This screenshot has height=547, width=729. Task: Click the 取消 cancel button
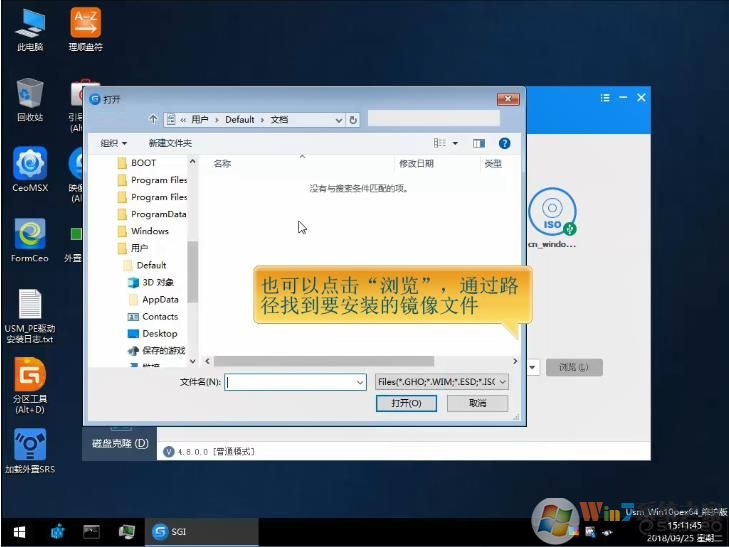coord(465,403)
